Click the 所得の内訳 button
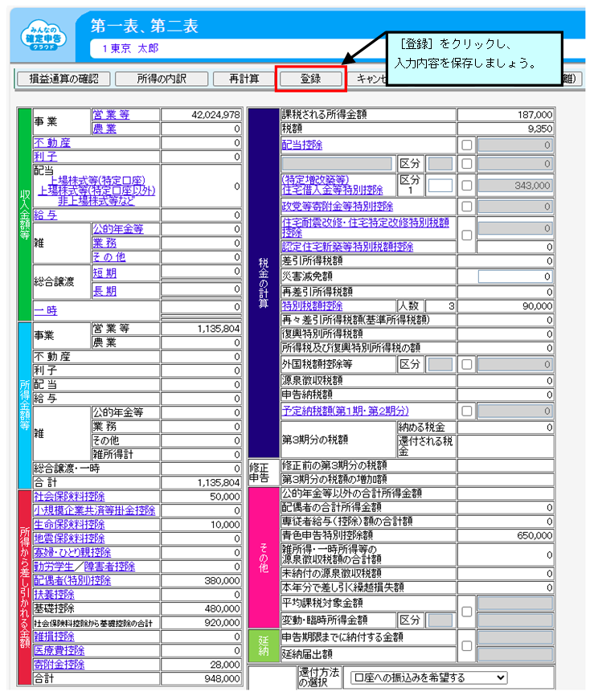This screenshot has height=700, width=594. click(x=162, y=79)
